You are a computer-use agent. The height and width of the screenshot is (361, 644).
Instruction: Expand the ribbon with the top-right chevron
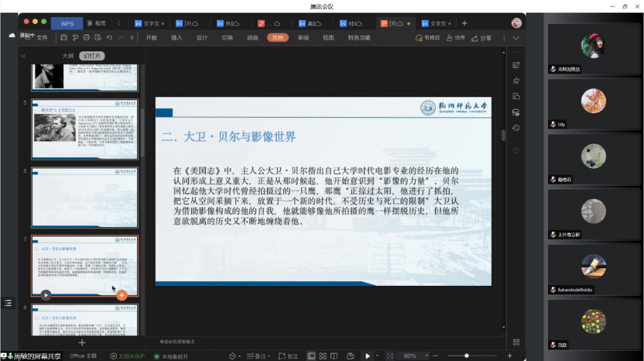tap(516, 38)
